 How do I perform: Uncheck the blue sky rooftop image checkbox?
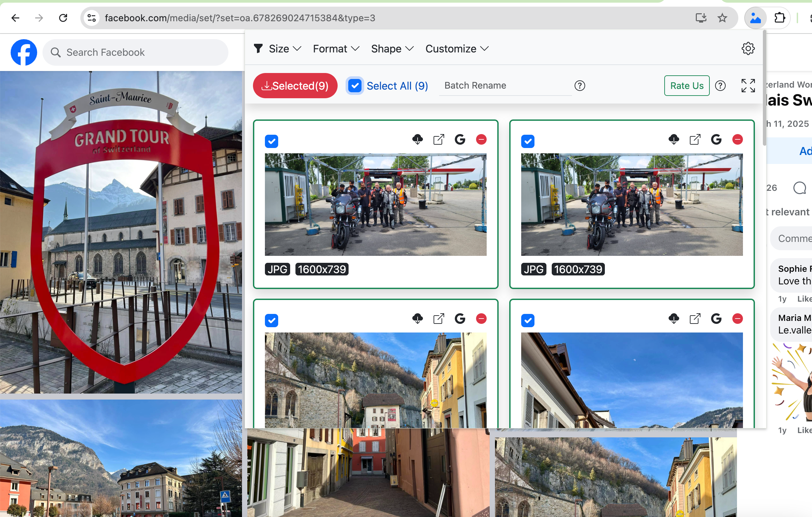tap(528, 321)
